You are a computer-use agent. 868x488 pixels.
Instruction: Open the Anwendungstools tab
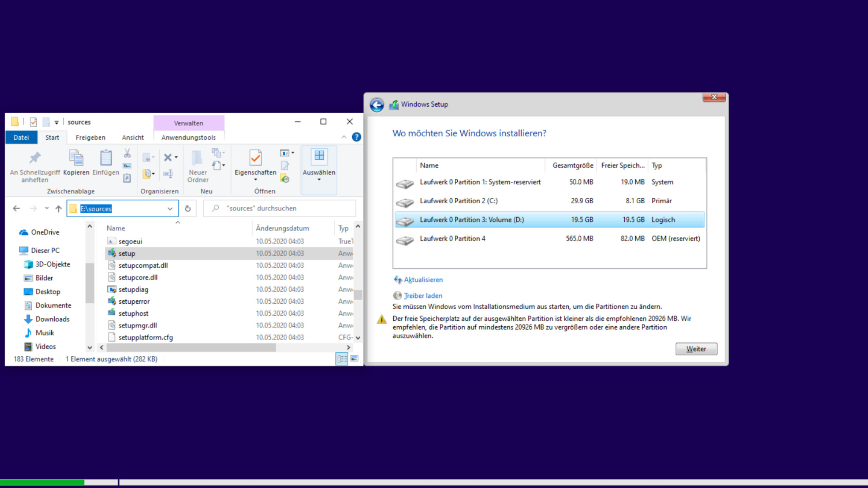(x=189, y=137)
